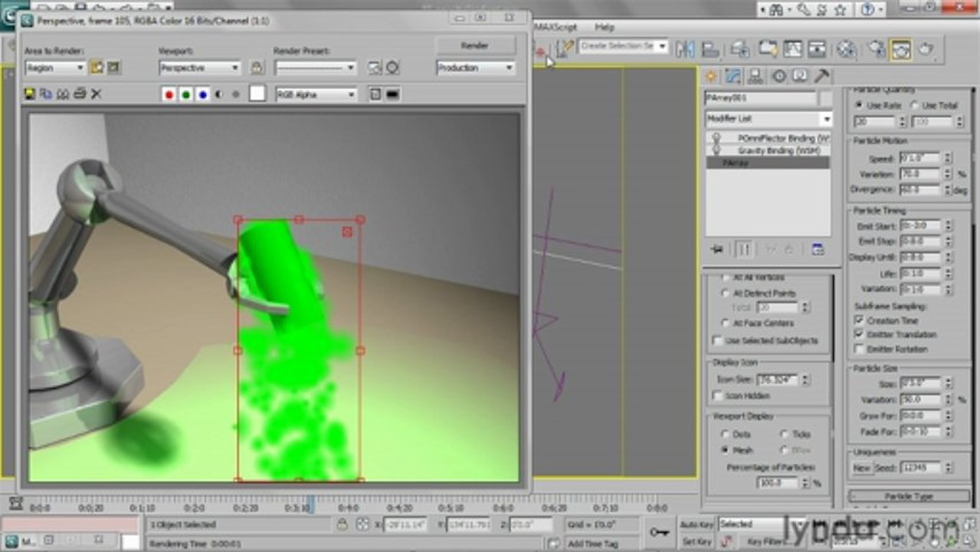Screen dimensions: 980x552
Task: Click the Configure Modifier Sets icon
Action: (x=818, y=249)
